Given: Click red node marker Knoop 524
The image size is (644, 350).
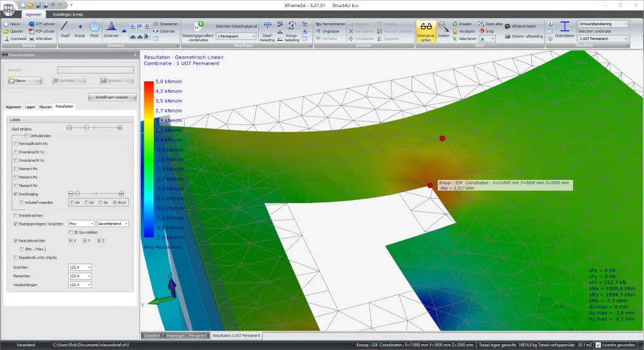Looking at the screenshot, I should click(430, 186).
